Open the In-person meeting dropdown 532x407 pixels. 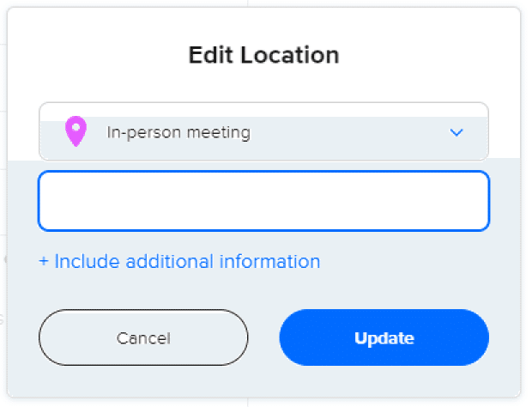coord(263,132)
